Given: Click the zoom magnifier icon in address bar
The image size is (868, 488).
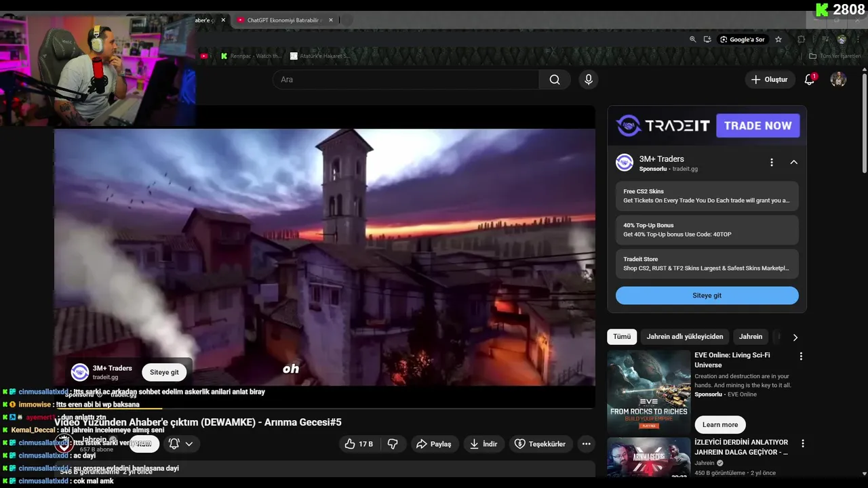Looking at the screenshot, I should [692, 39].
